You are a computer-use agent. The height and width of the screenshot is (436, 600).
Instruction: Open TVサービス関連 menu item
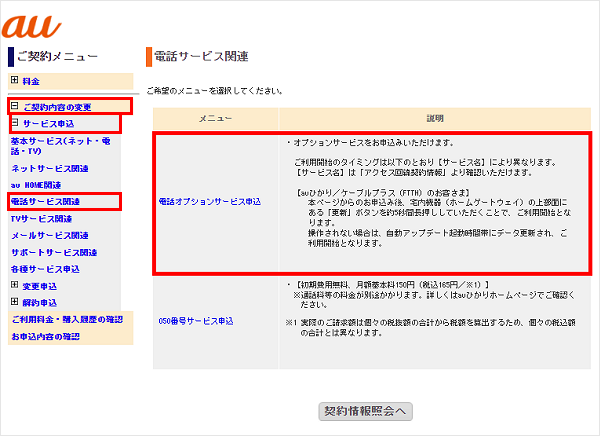pos(41,218)
